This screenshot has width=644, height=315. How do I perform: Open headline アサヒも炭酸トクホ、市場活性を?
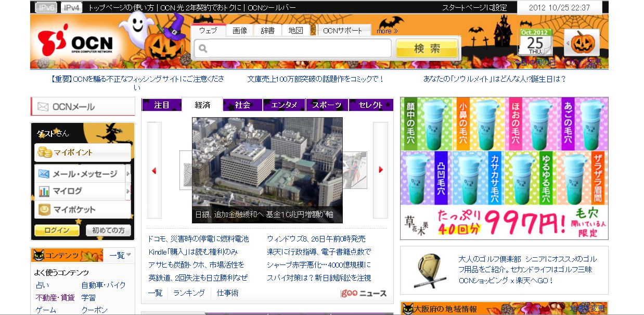[196, 265]
